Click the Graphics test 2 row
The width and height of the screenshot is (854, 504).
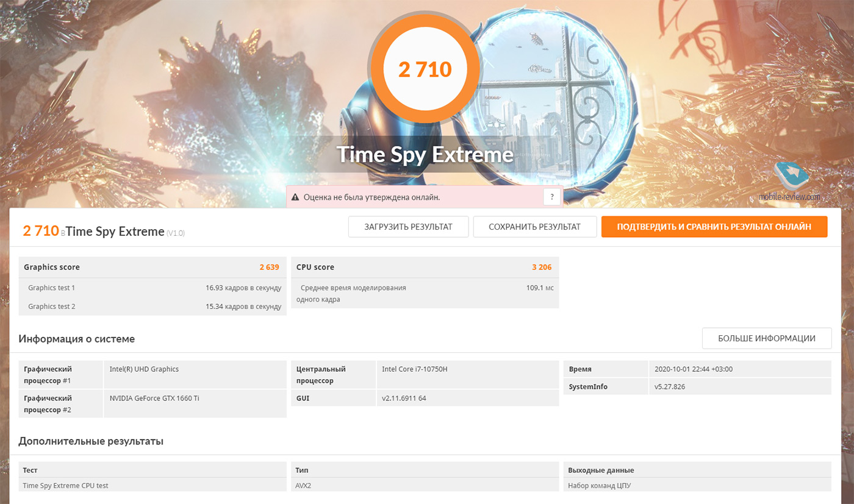tap(152, 307)
